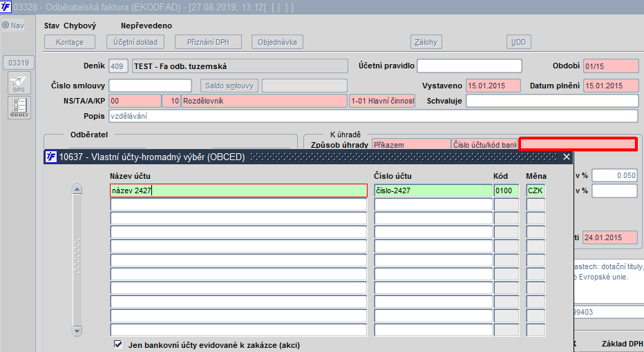The height and width of the screenshot is (352, 644).
Task: Click the Saldo smlouvy button
Action: (229, 86)
